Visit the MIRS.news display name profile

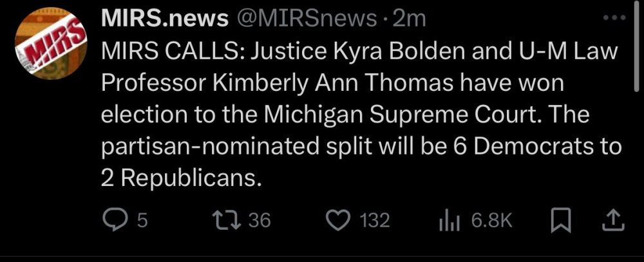(164, 20)
